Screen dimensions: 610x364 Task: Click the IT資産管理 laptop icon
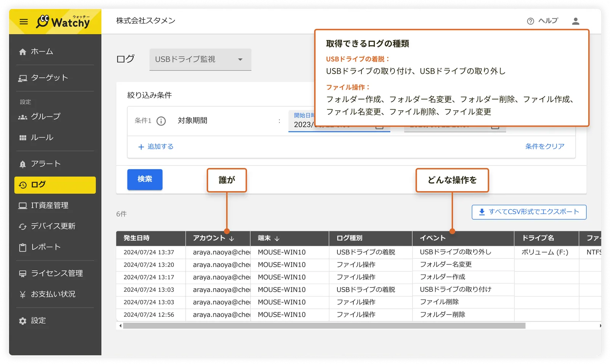pyautogui.click(x=23, y=206)
